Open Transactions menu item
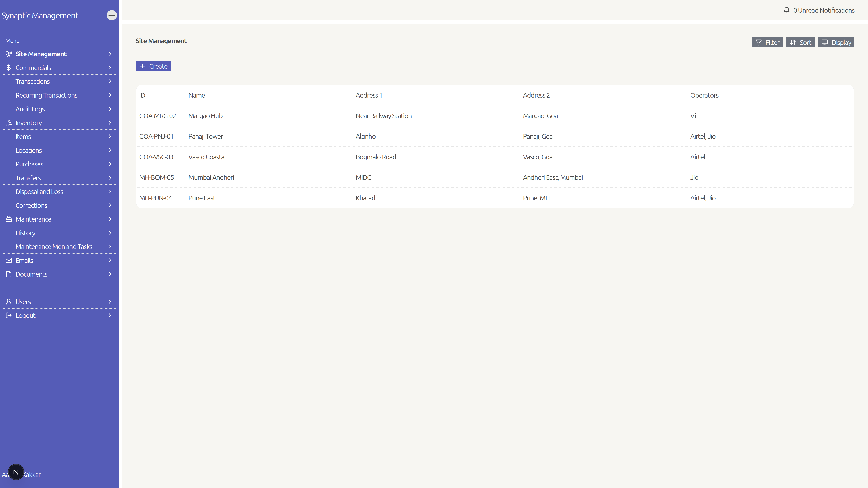The image size is (868, 488). coord(59,82)
